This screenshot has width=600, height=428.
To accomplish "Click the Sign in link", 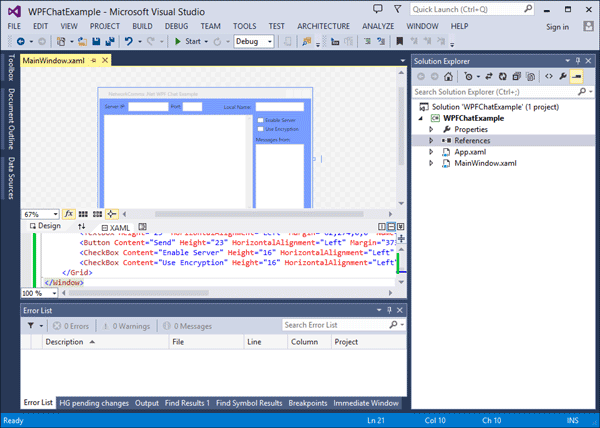I will (557, 27).
